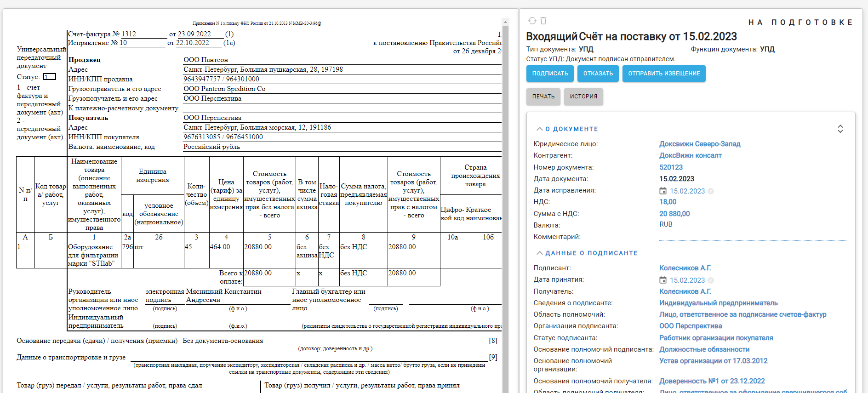Click document number 520123

coord(671,167)
